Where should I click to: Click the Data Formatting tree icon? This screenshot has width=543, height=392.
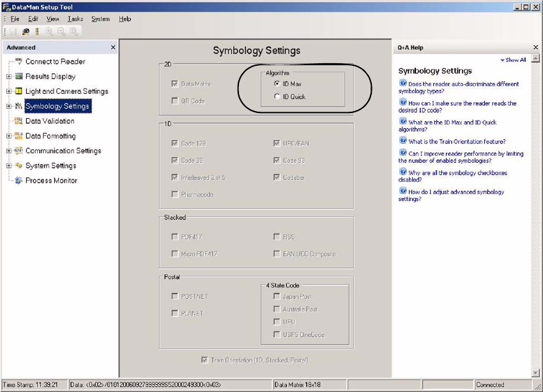click(19, 136)
